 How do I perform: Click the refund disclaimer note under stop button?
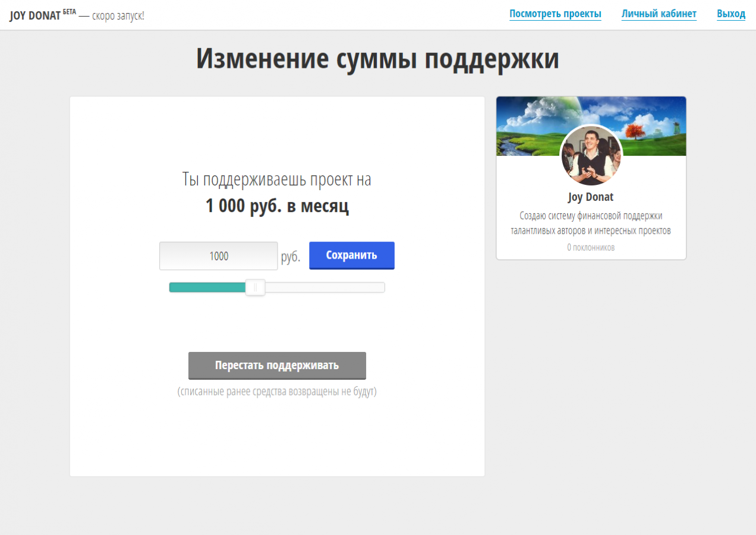coord(277,392)
